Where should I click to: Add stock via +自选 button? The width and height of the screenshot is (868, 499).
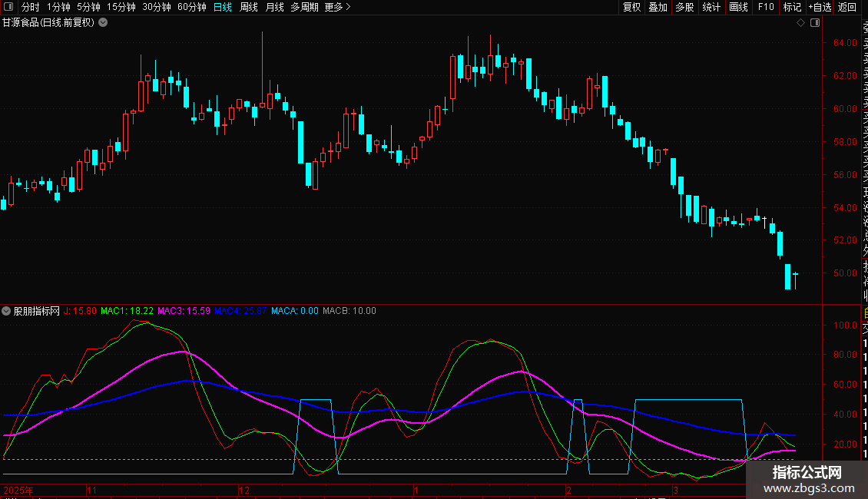click(x=820, y=7)
